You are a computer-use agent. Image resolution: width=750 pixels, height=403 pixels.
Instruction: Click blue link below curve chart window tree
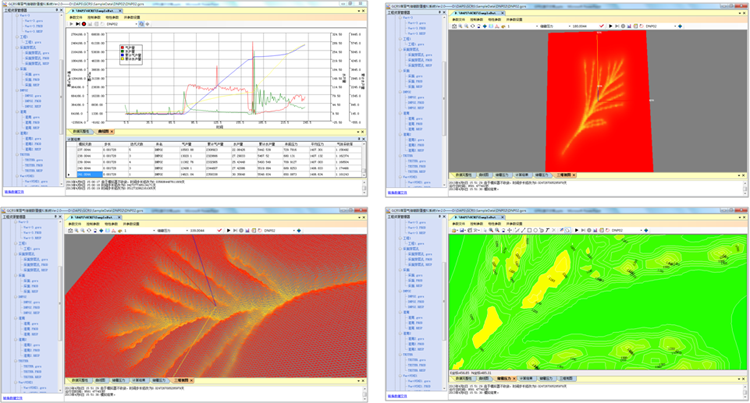14,192
